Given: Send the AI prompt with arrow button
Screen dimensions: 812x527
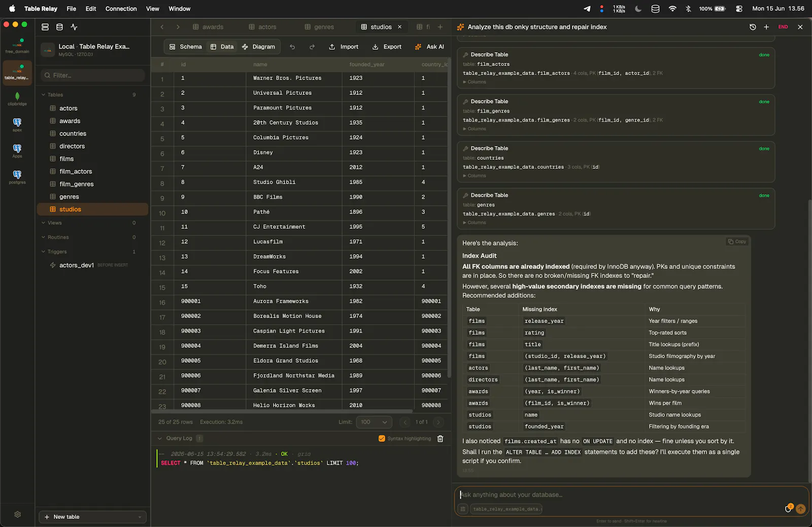Looking at the screenshot, I should 801,509.
